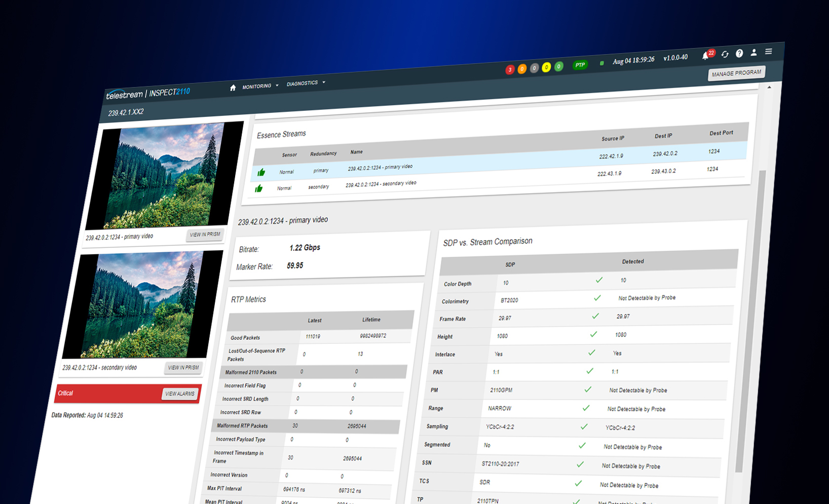Screen dimensions: 829x504
Task: Click the SDP value BT2020
Action: click(509, 300)
